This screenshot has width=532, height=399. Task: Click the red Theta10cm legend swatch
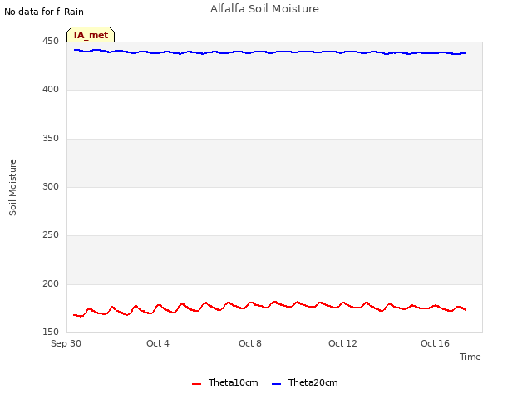tap(197, 384)
